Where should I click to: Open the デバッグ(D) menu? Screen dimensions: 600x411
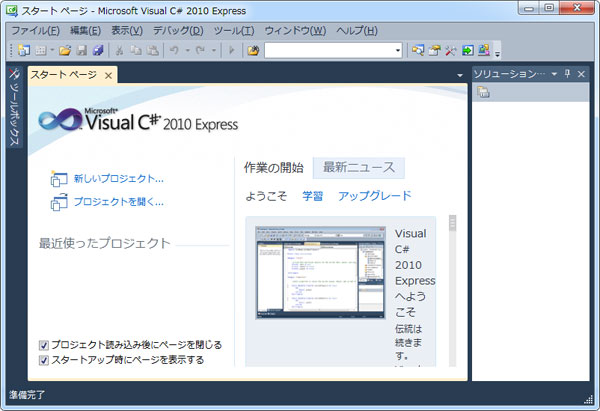(178, 31)
